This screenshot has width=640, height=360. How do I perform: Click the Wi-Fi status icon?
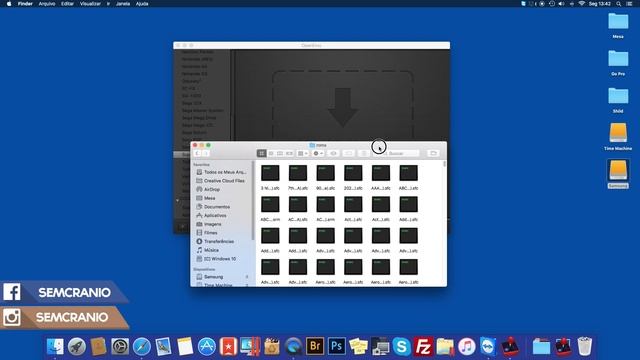point(582,4)
